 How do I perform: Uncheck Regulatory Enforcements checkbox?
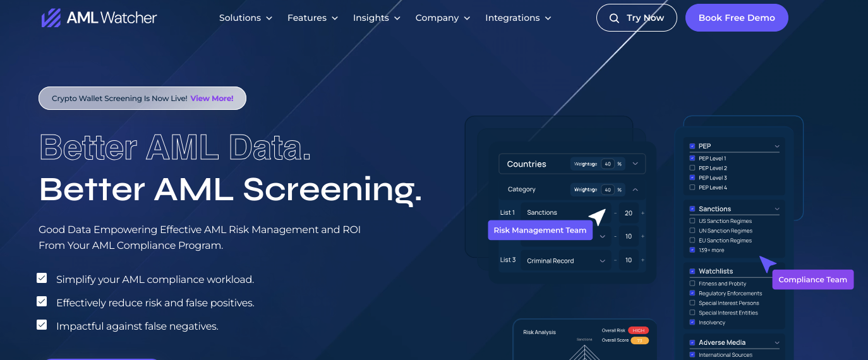pyautogui.click(x=692, y=293)
